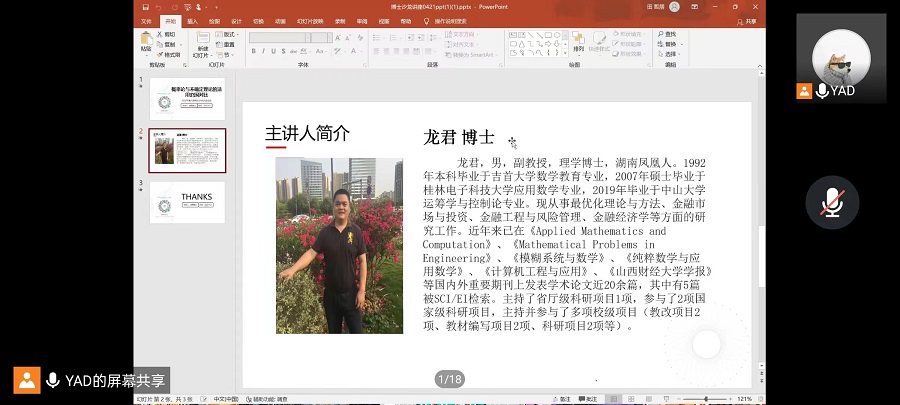Switch to the Insert (插入) tab
The width and height of the screenshot is (900, 405).
[192, 20]
